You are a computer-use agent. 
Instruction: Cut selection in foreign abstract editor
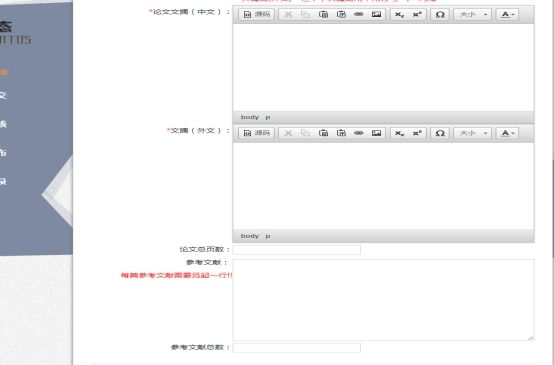coord(288,133)
